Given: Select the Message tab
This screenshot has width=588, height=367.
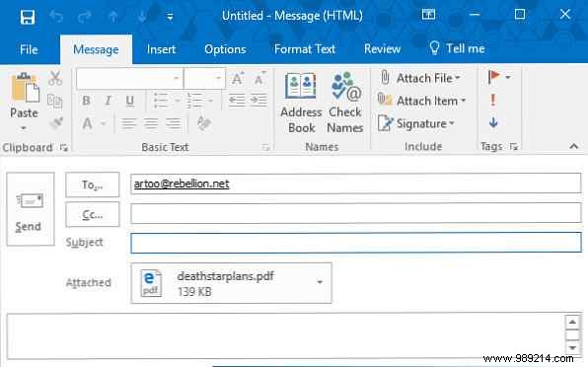Looking at the screenshot, I should [96, 49].
